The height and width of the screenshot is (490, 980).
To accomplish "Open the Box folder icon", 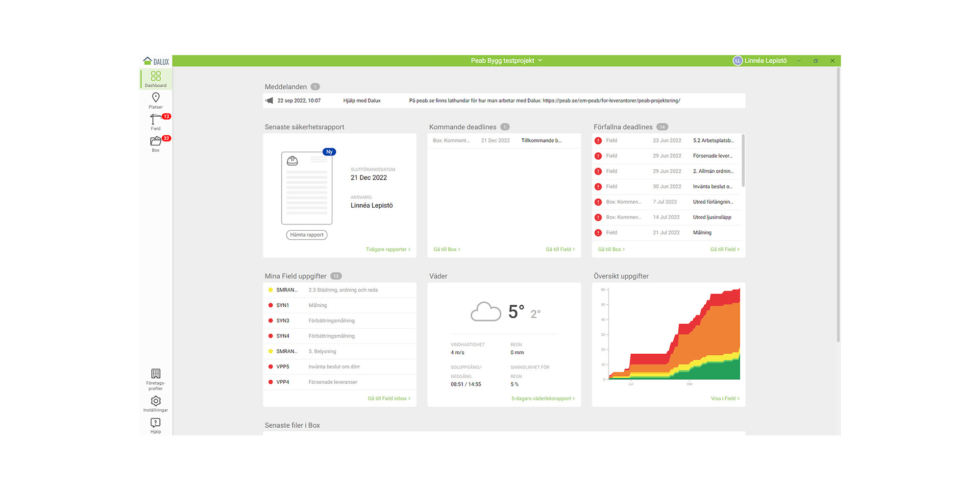I will pyautogui.click(x=155, y=143).
